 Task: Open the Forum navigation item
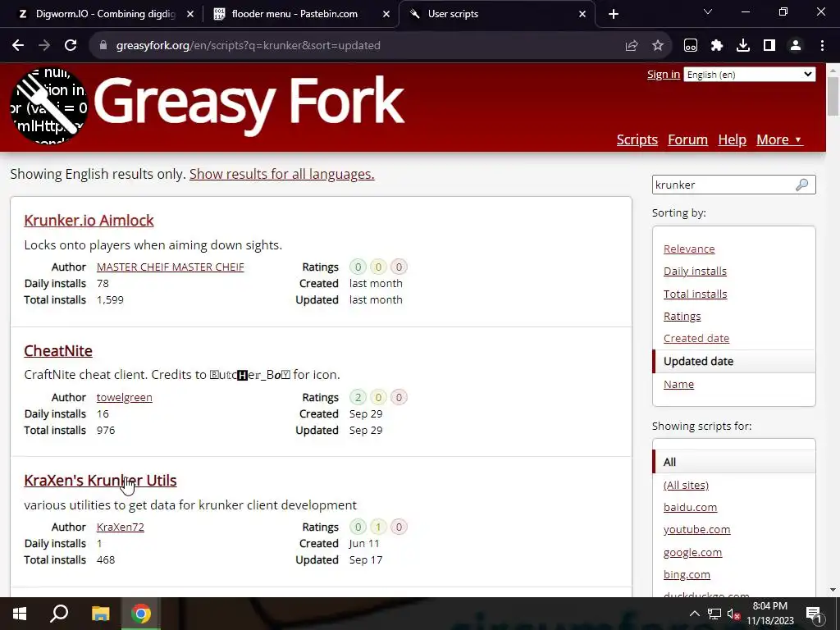[688, 139]
